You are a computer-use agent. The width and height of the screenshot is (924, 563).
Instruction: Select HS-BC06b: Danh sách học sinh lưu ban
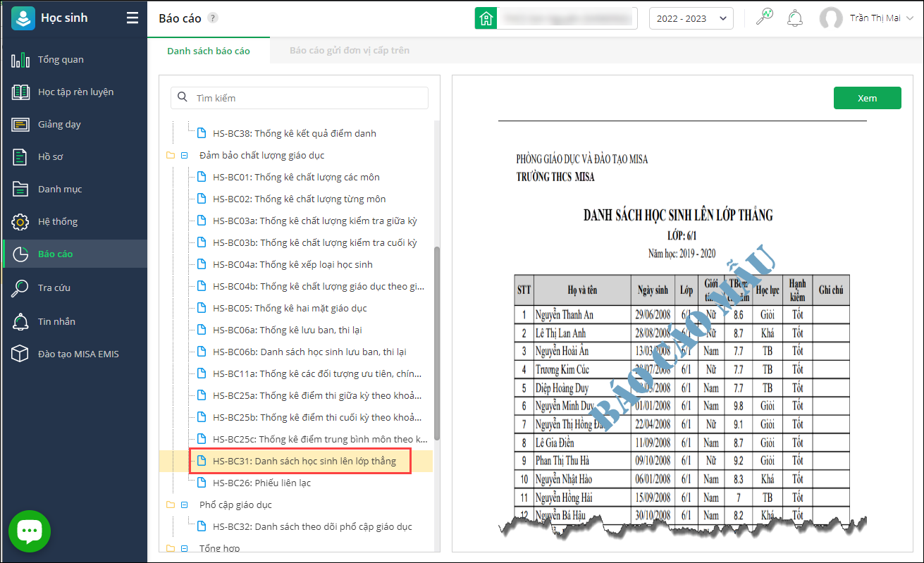point(309,352)
